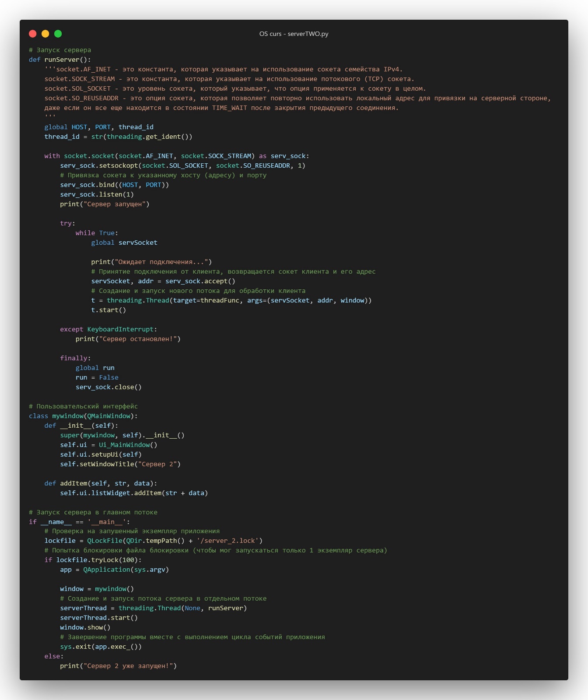
Task: Click the 'def __init__(self):' line
Action: tap(81, 426)
